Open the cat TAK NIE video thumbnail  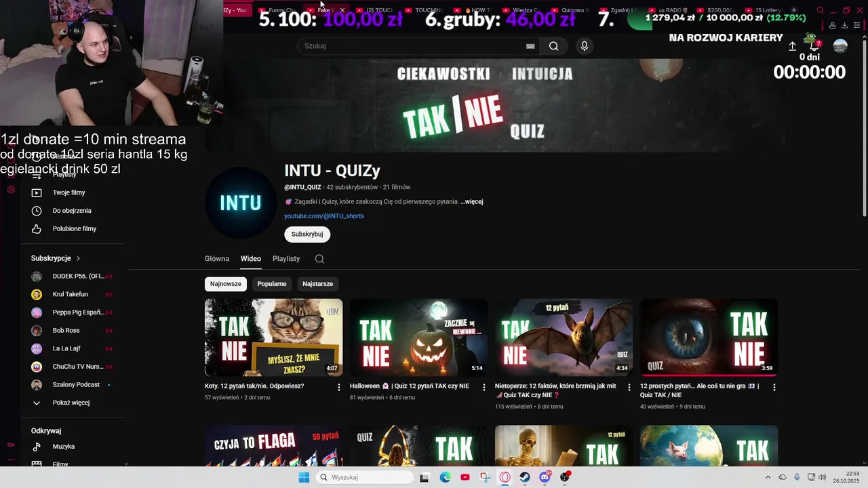pyautogui.click(x=273, y=338)
